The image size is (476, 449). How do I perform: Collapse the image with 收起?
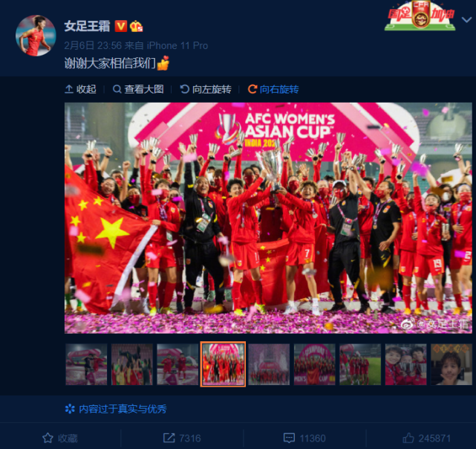click(x=80, y=89)
